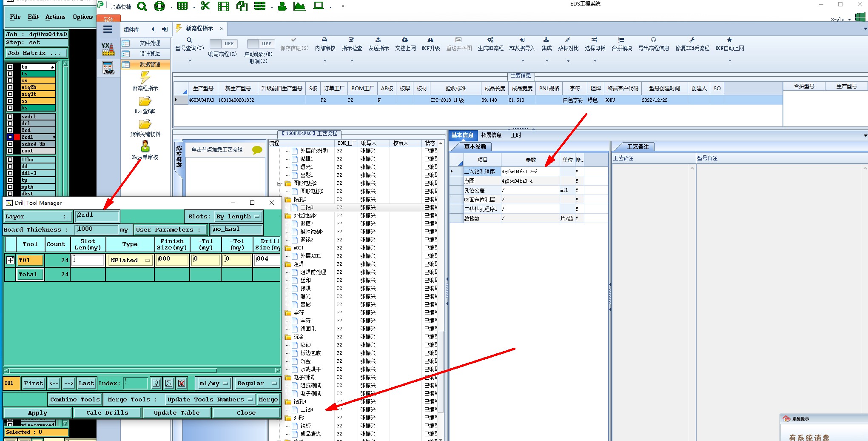Click the green user person icon
This screenshot has height=441, width=868.
[x=282, y=6]
